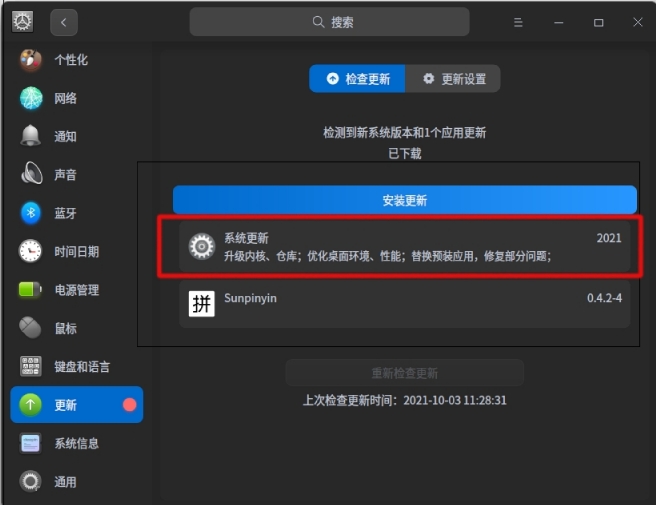Click the 已下载 status text
This screenshot has height=505, width=656.
click(x=405, y=153)
